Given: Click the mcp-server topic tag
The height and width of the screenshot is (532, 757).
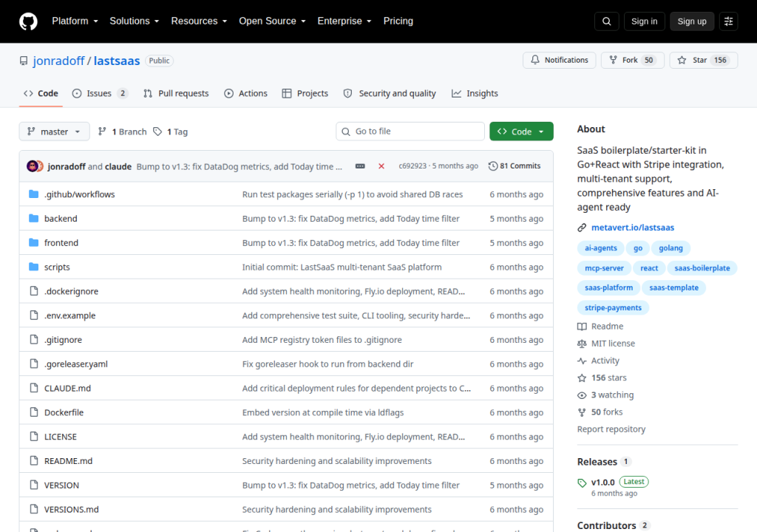Looking at the screenshot, I should (x=604, y=268).
